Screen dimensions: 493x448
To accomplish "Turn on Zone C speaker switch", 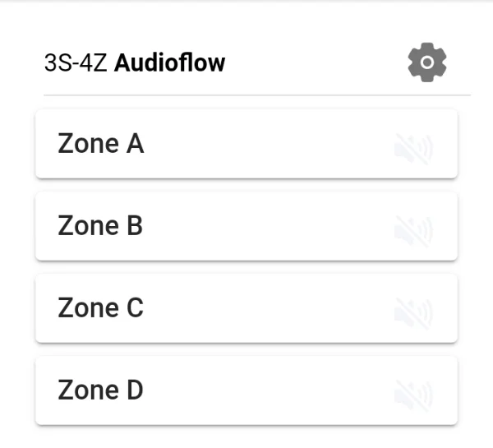I will coord(414,313).
